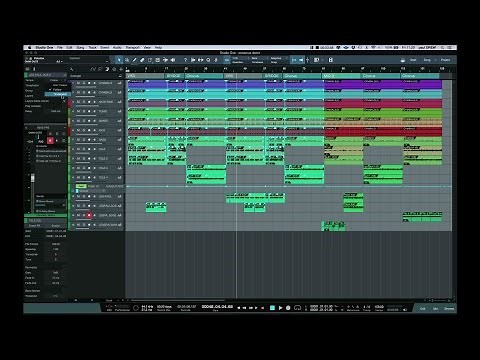Open the Arranger track options icon
The width and height of the screenshot is (480, 360).
tap(120, 76)
